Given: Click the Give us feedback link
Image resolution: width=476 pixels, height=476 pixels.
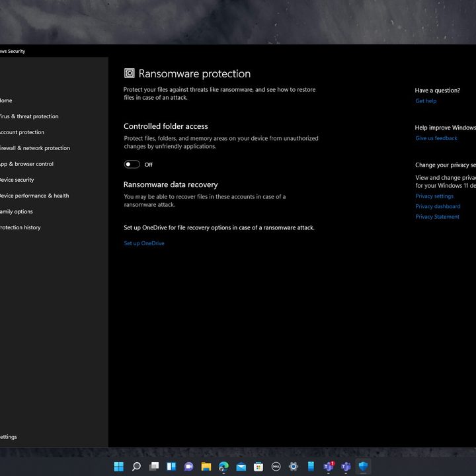Looking at the screenshot, I should pos(436,138).
